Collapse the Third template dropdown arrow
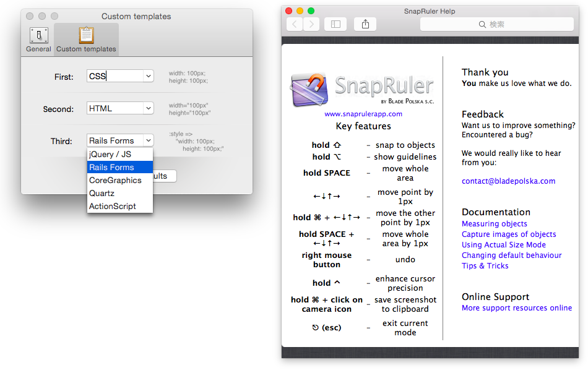This screenshot has height=373, width=588. (149, 140)
